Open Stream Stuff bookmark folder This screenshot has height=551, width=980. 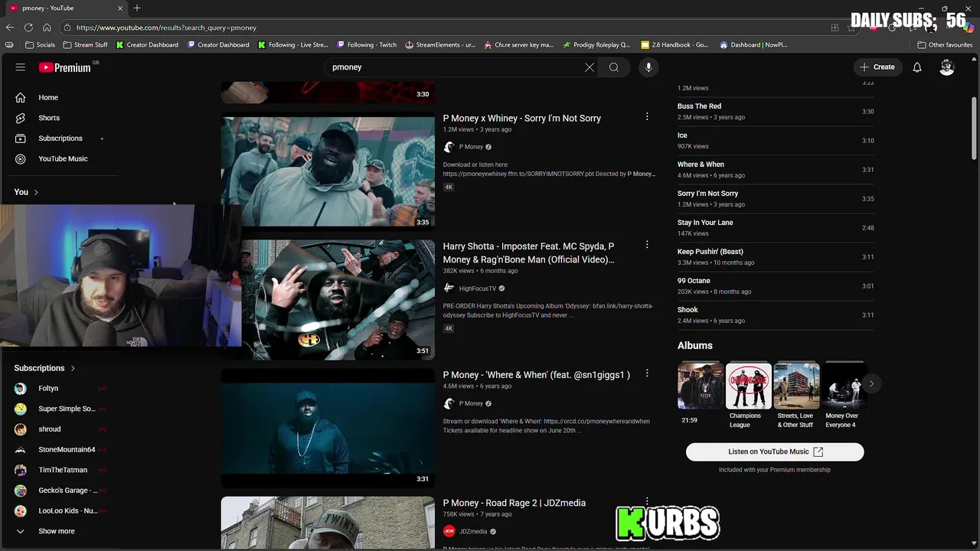[86, 45]
